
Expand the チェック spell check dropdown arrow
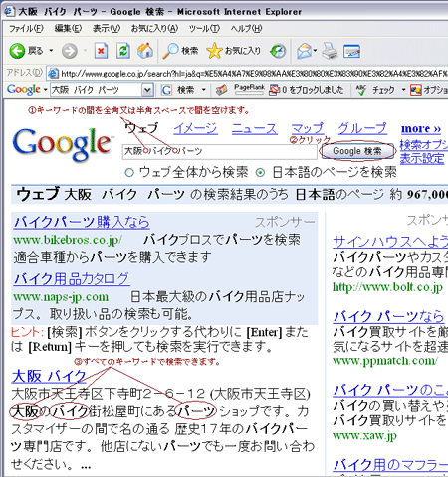click(403, 90)
